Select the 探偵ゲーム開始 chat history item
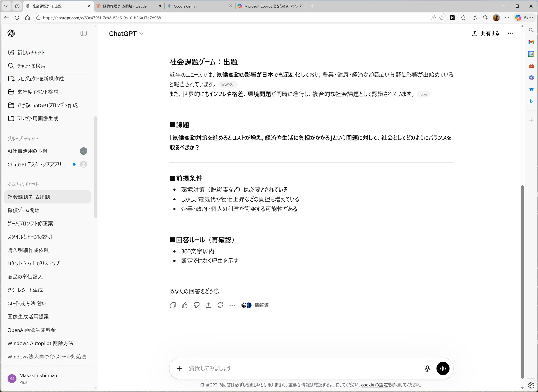 pos(24,210)
